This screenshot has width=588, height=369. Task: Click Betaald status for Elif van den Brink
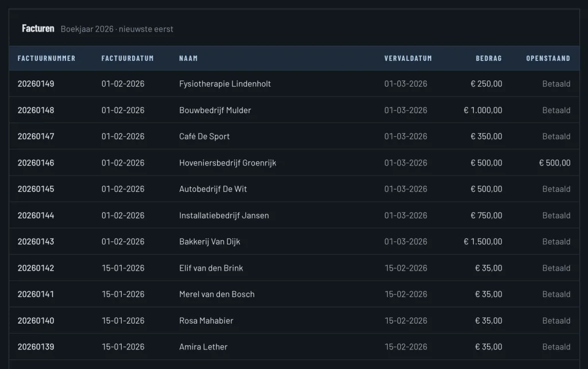coord(556,268)
